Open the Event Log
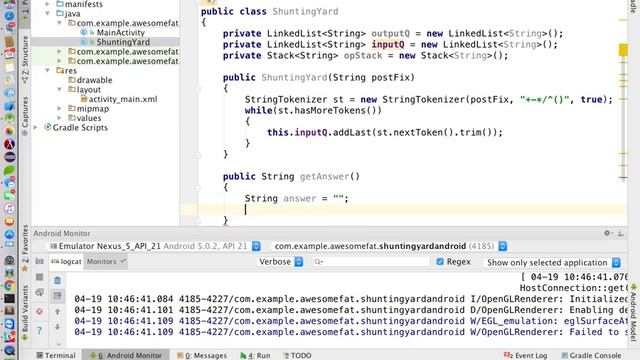 pos(526,356)
